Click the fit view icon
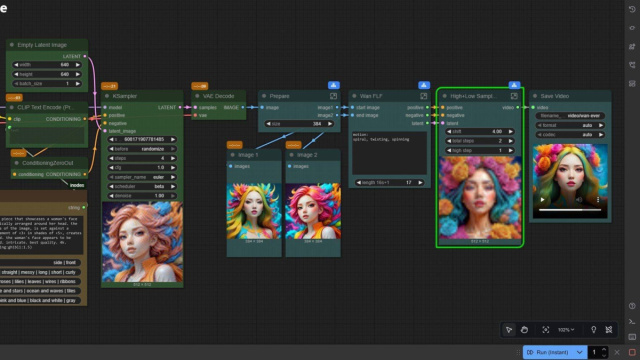 coord(545,330)
